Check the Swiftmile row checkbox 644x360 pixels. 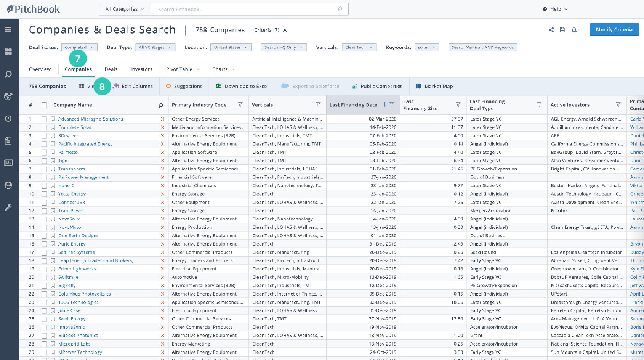pos(44,277)
